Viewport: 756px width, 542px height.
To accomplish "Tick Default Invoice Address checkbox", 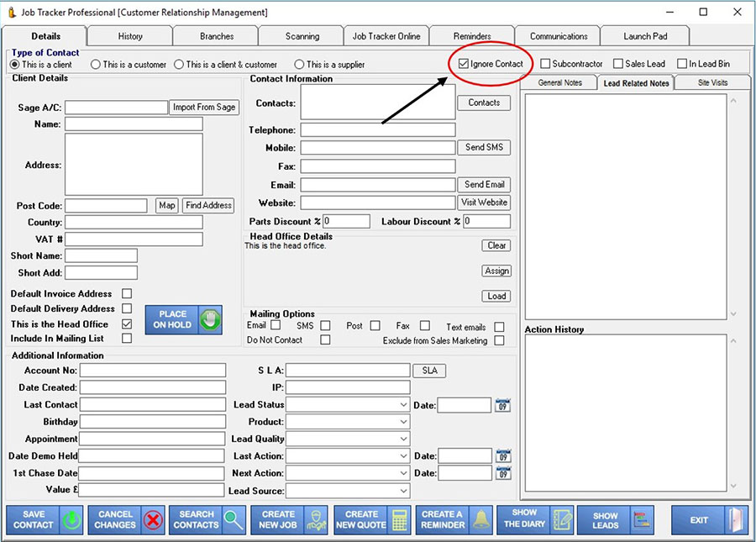I will (x=127, y=293).
